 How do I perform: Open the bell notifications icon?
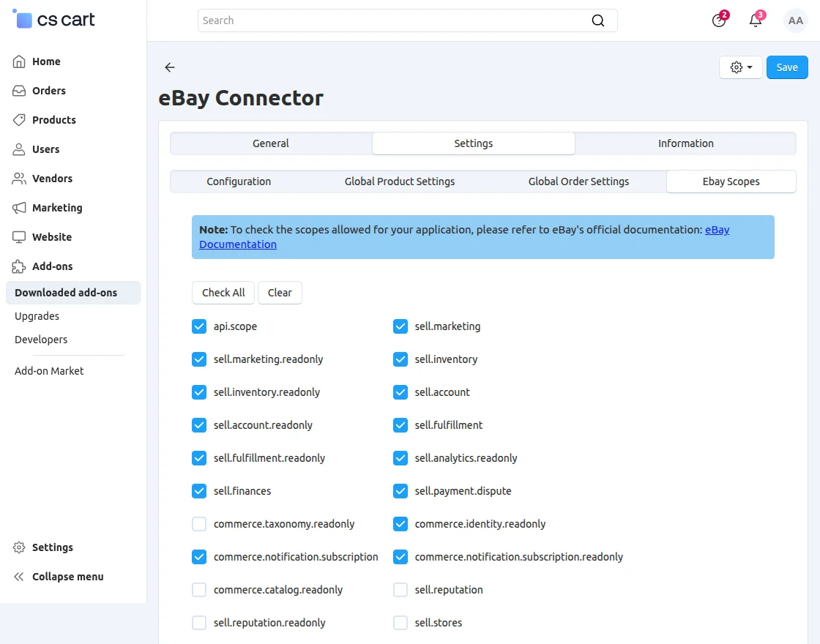755,20
